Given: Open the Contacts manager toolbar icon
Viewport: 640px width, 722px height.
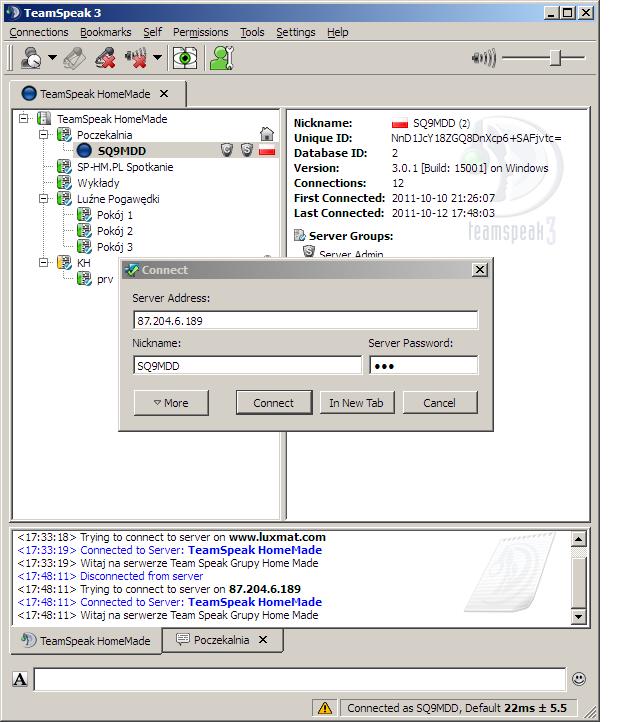Looking at the screenshot, I should (222, 58).
